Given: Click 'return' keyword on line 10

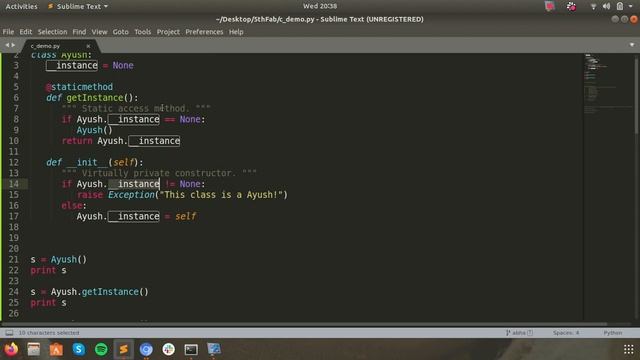Looking at the screenshot, I should click(77, 141).
